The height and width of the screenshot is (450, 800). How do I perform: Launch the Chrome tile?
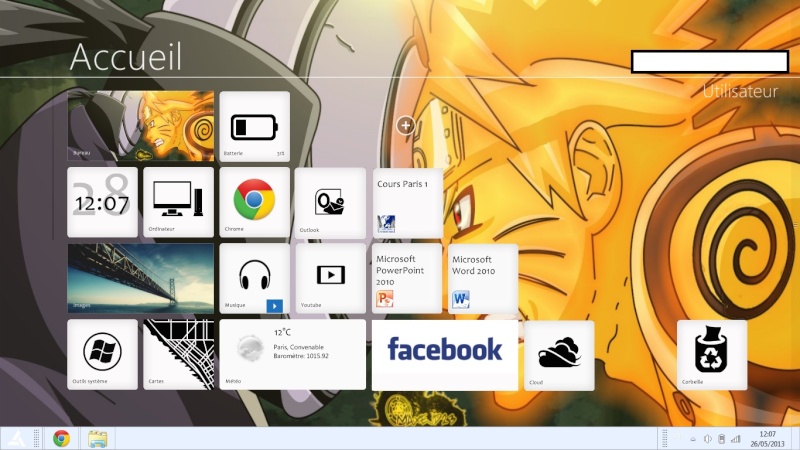tap(255, 202)
